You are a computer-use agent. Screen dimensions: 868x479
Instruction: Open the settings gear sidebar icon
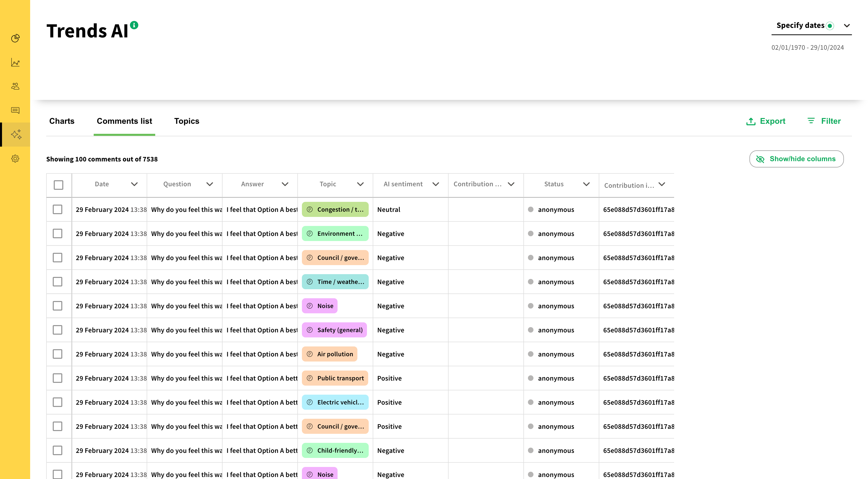point(15,158)
